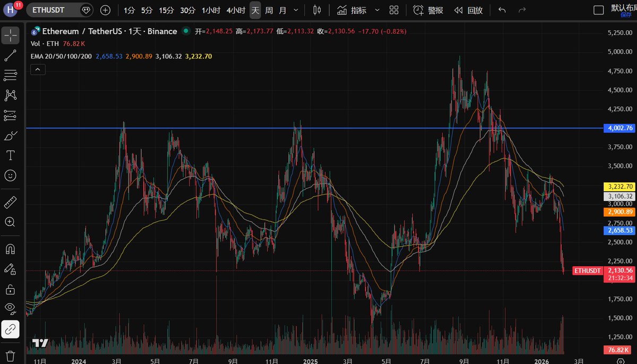Pick the ruler measure tool
Image resolution: width=637 pixels, height=364 pixels.
10,202
